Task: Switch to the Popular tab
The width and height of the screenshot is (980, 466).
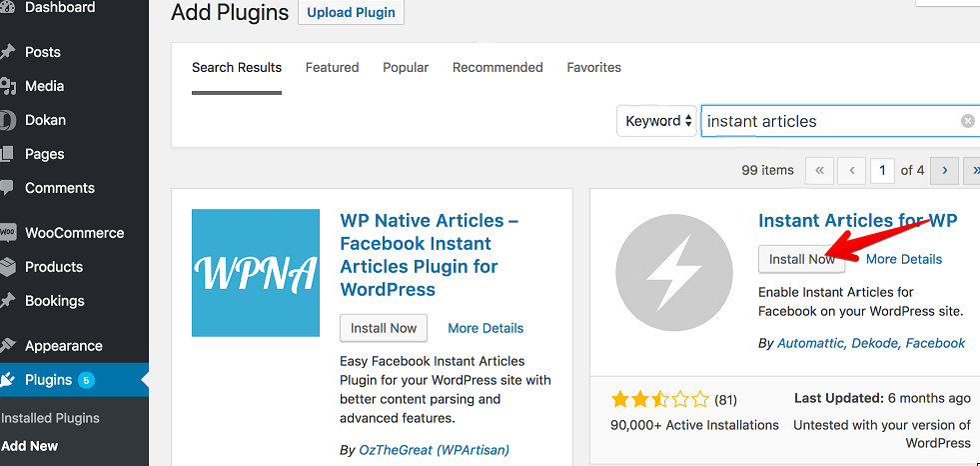Action: (406, 68)
